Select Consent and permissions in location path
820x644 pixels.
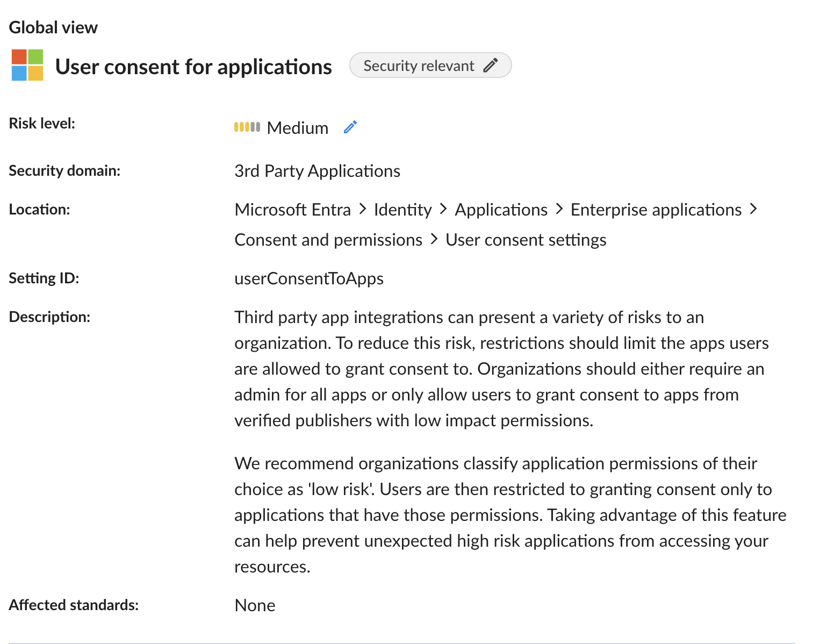(x=329, y=240)
